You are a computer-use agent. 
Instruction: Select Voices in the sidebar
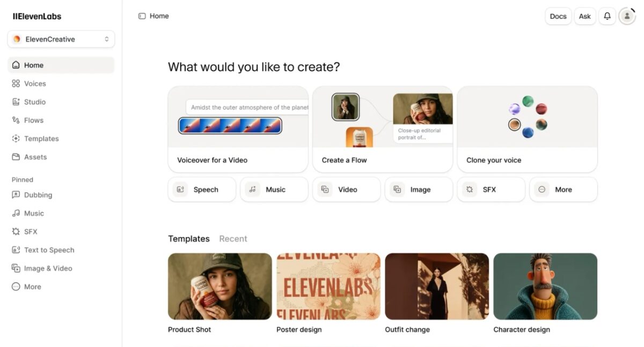pyautogui.click(x=61, y=83)
